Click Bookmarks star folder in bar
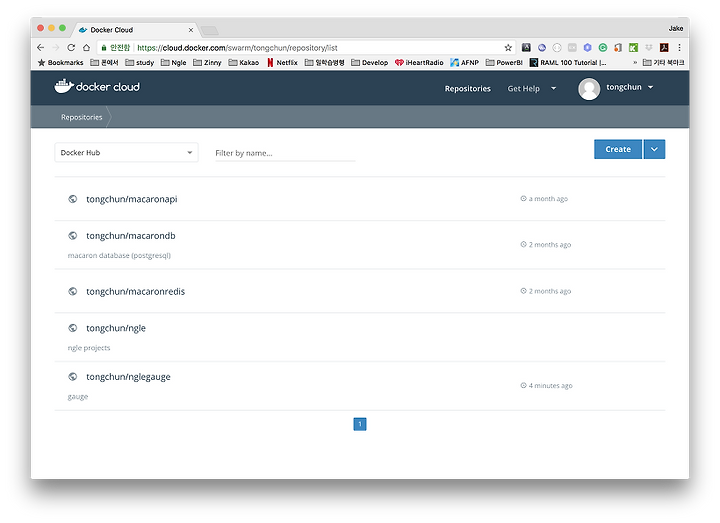720x523 pixels. pos(60,62)
